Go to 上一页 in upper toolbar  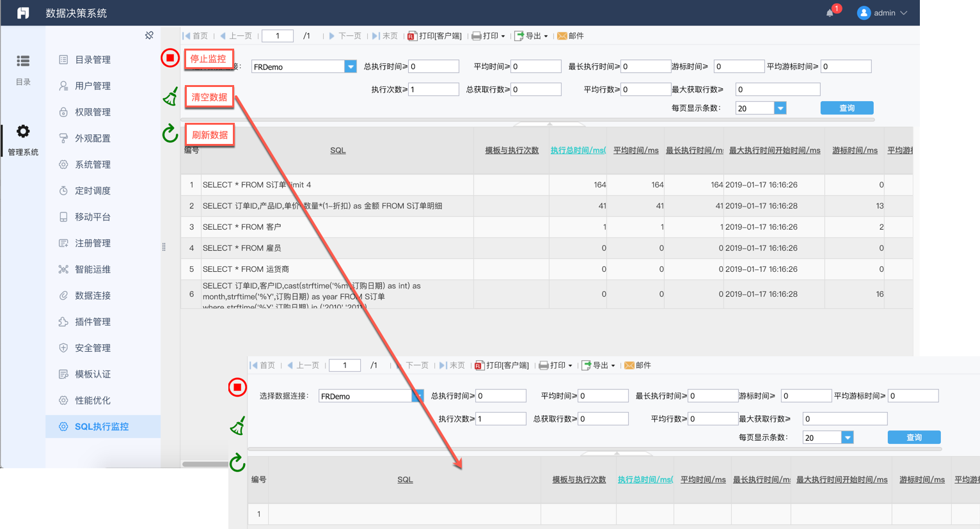click(236, 36)
